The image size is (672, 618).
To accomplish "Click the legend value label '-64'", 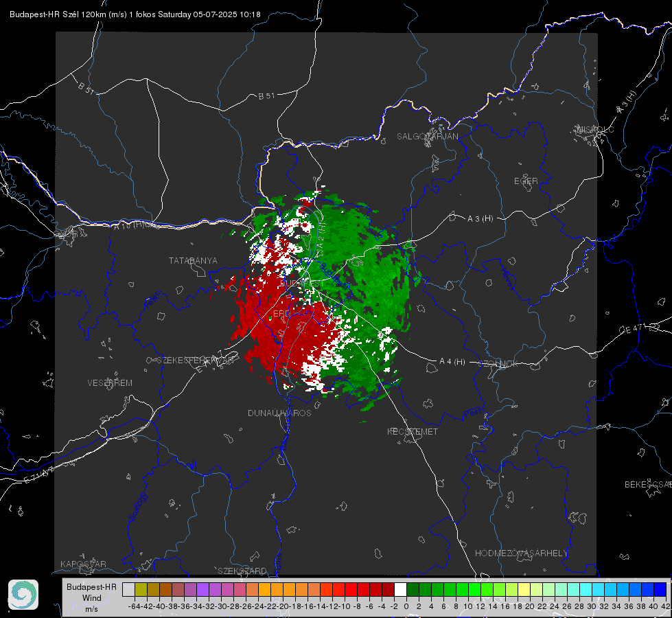I will click(x=134, y=606).
